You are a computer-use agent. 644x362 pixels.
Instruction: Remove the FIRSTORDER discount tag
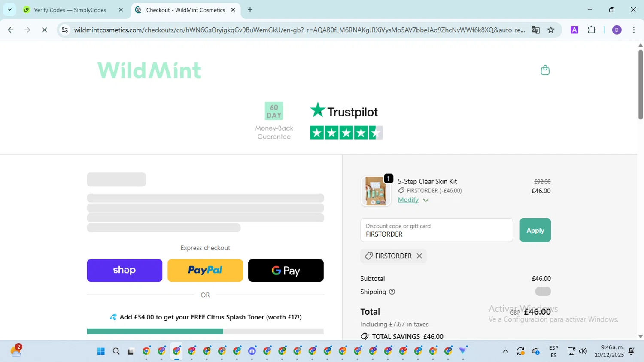pyautogui.click(x=419, y=256)
